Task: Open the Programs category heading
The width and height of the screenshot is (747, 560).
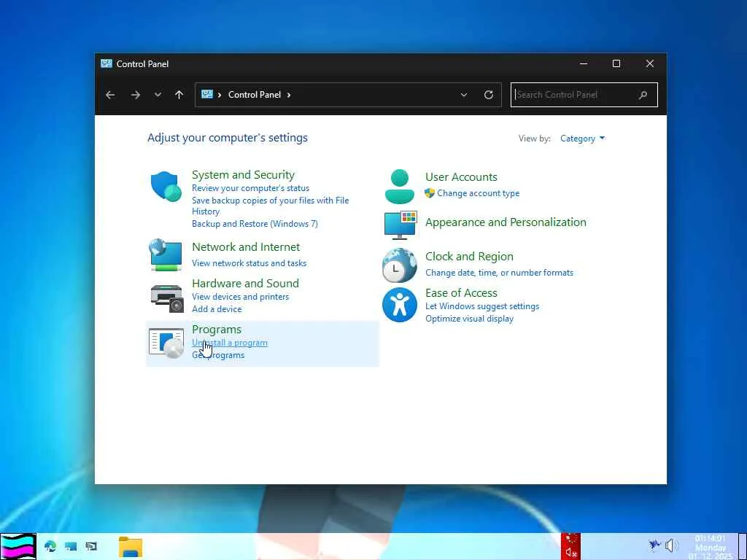Action: pyautogui.click(x=217, y=330)
